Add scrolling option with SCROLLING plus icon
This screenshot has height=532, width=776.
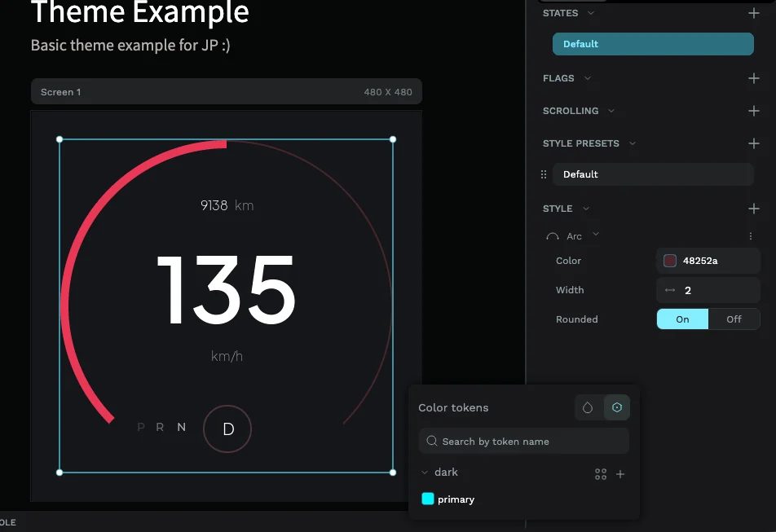pos(753,111)
